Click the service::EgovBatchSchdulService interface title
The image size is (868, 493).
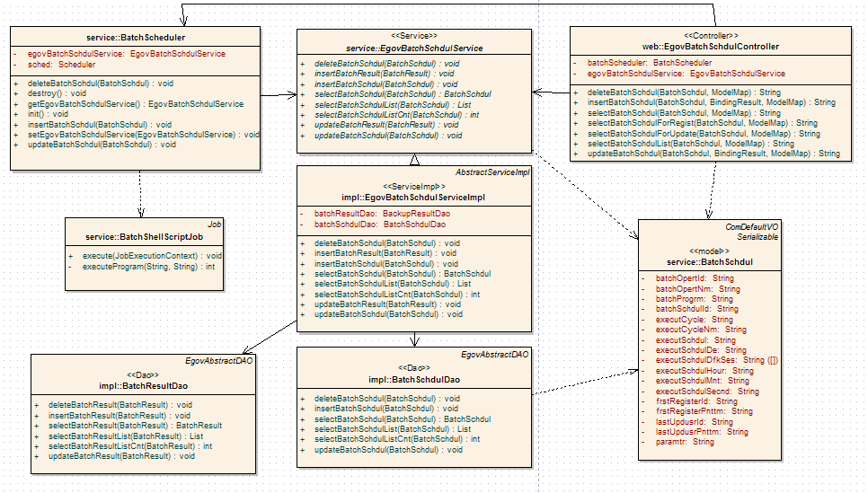click(414, 48)
